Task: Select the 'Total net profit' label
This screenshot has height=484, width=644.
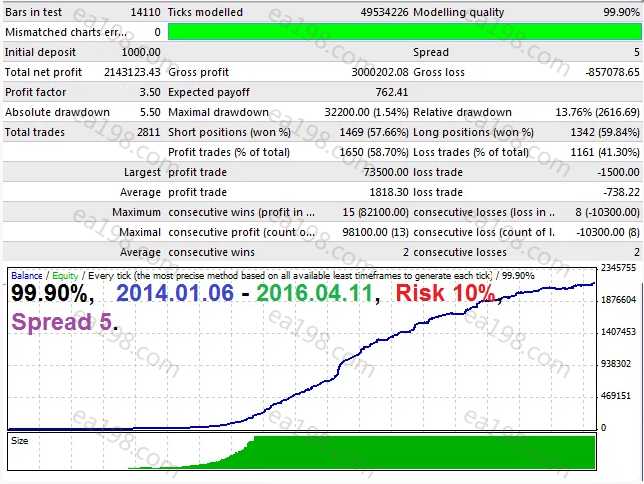Action: click(43, 72)
